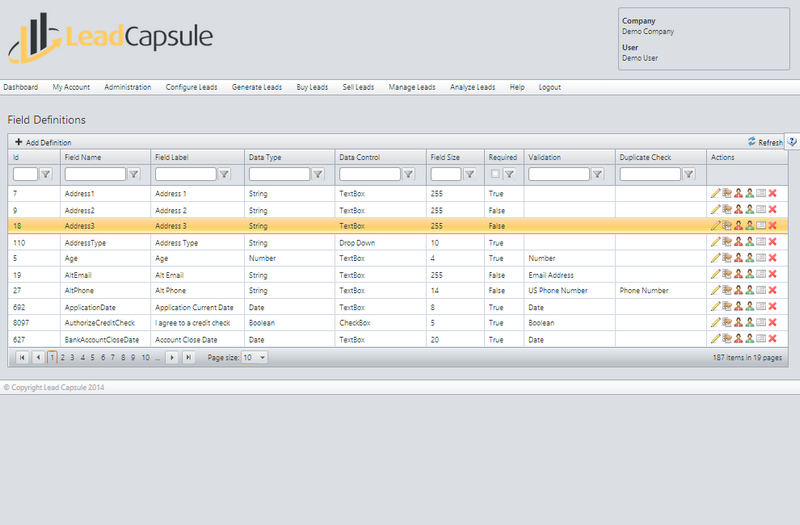Click the filter icon for Field Size column
Viewport: 800px width, 525px height.
click(469, 174)
